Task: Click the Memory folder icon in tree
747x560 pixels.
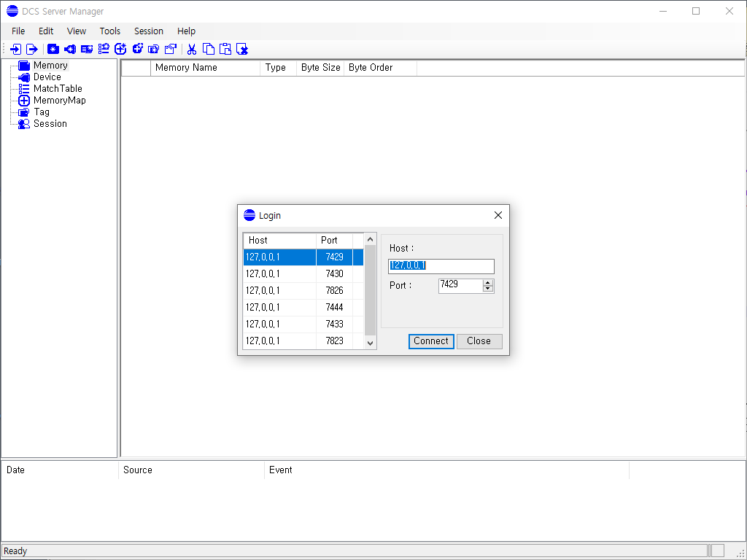Action: [24, 66]
